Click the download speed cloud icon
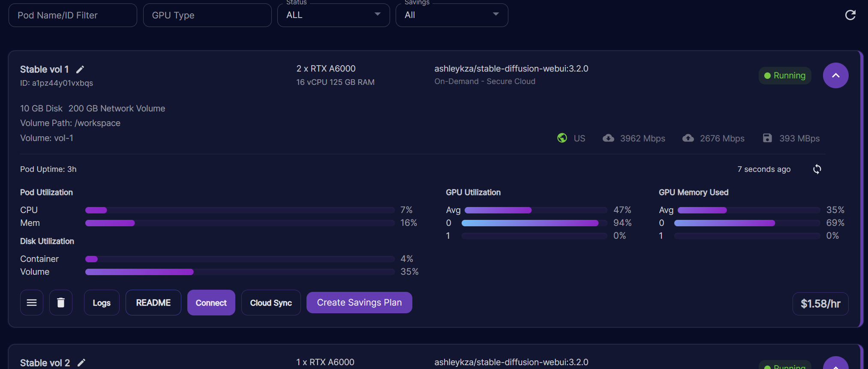This screenshot has height=369, width=868. [x=608, y=138]
